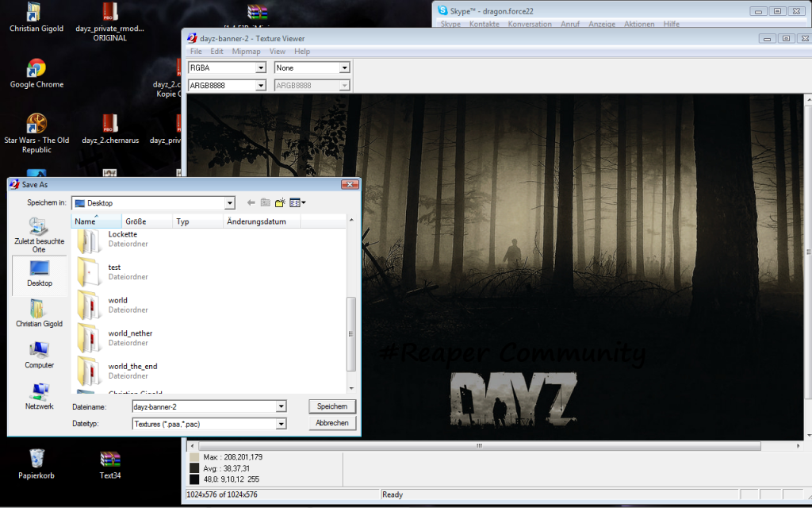812x508 pixels.
Task: Click the Skype title bar icon
Action: pos(442,10)
